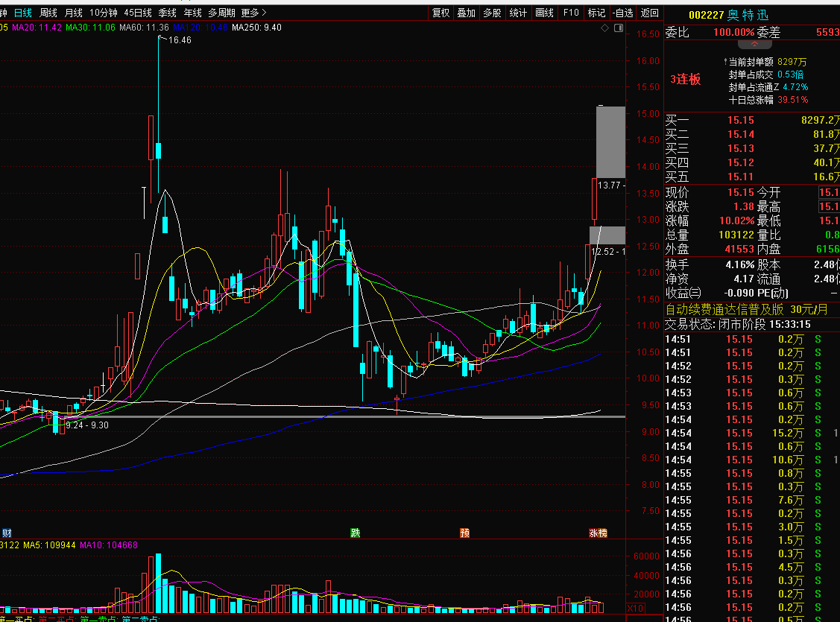Click the 涨幅 10.02% value
Screen dimensions: 840x622
(736, 220)
